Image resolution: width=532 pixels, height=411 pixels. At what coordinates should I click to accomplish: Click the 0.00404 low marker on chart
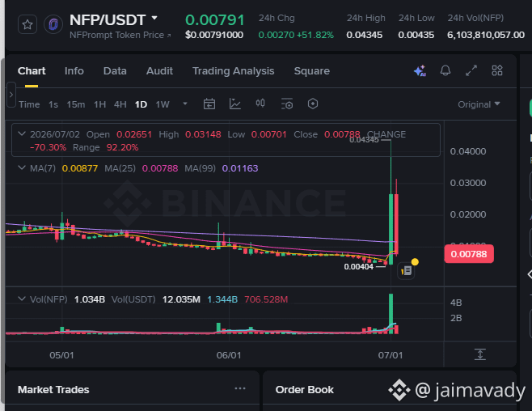[359, 267]
